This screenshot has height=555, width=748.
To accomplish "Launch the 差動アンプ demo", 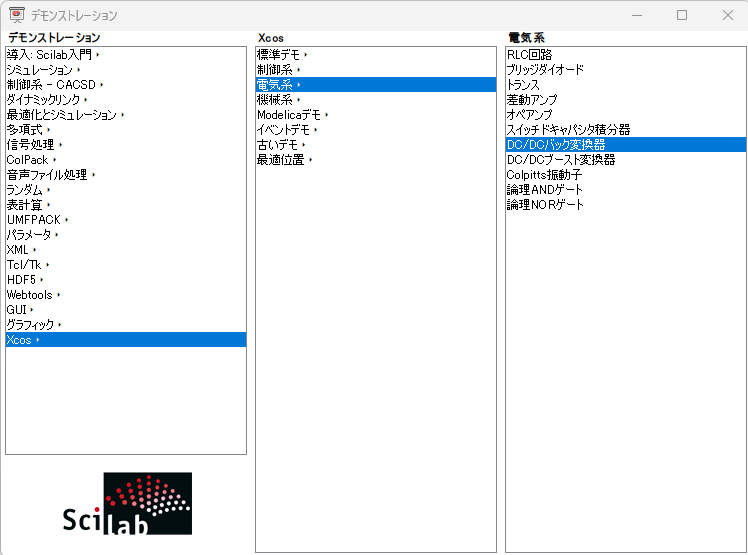I will [626, 99].
